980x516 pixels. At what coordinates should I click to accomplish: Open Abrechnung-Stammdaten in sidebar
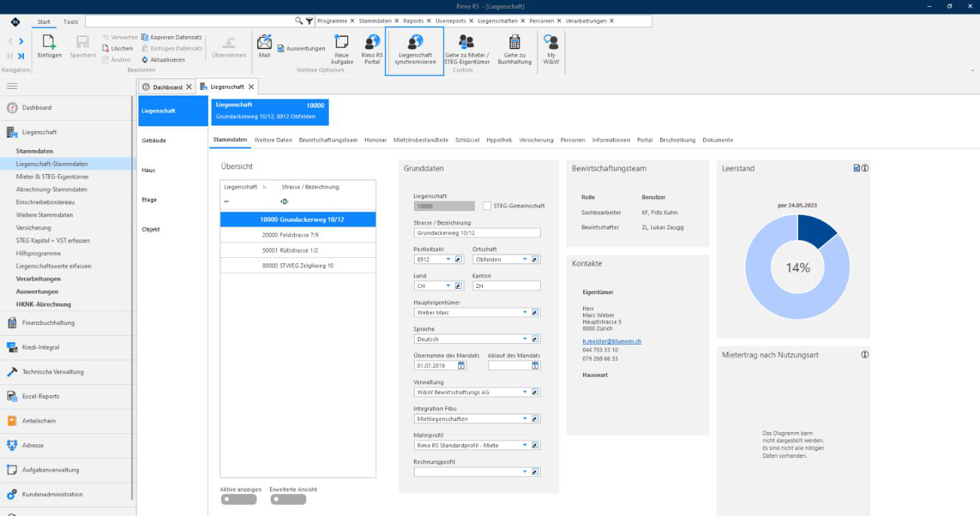point(52,189)
